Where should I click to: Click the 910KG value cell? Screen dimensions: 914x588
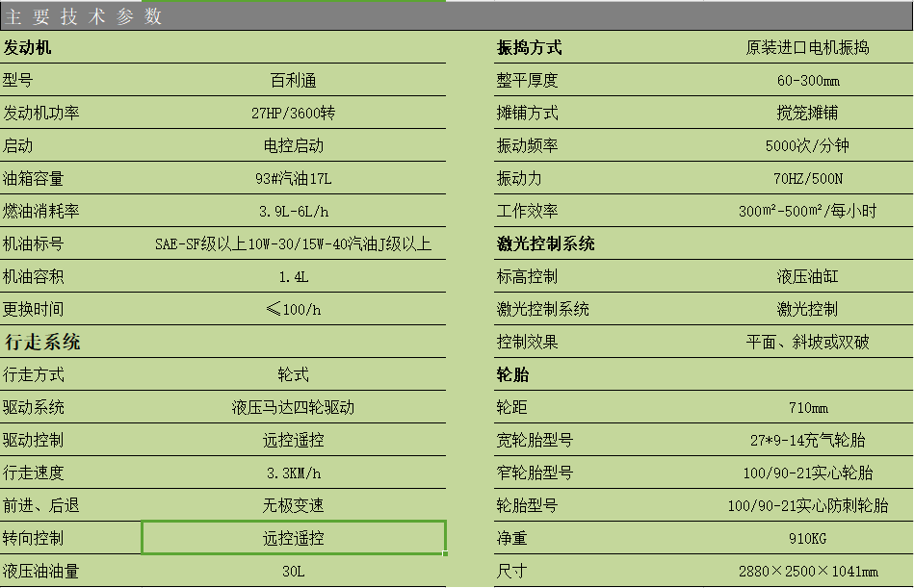coord(808,537)
